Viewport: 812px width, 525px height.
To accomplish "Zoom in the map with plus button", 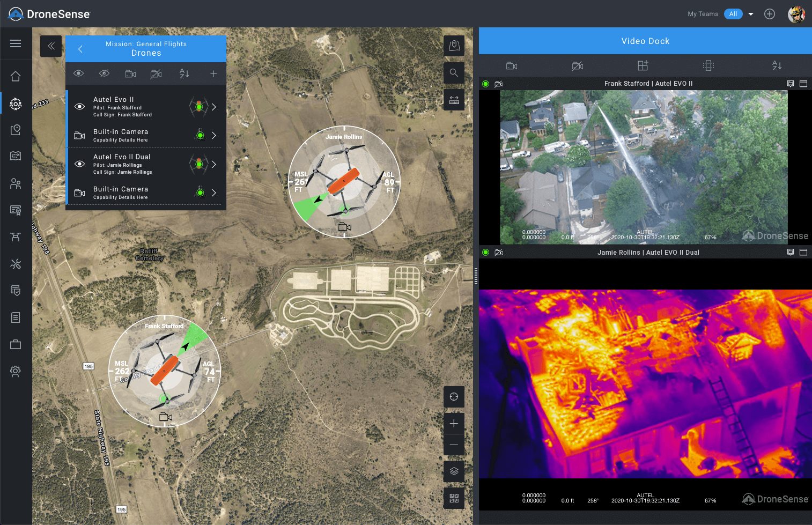I will 454,424.
